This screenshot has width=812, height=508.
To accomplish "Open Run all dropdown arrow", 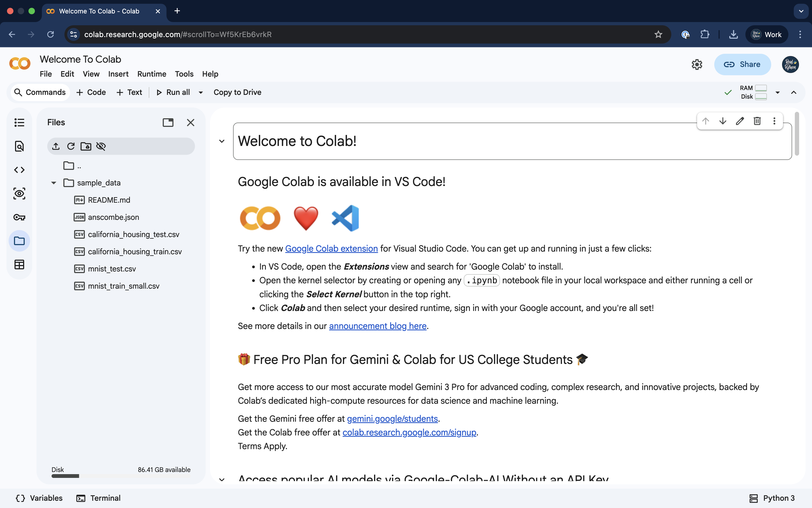I will 201,92.
